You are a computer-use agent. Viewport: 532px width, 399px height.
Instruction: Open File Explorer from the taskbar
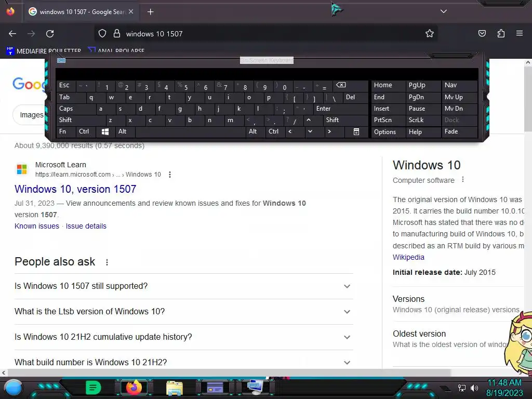click(175, 388)
